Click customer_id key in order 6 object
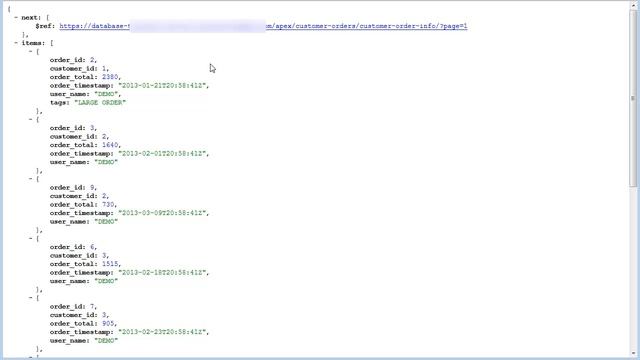 pyautogui.click(x=73, y=256)
